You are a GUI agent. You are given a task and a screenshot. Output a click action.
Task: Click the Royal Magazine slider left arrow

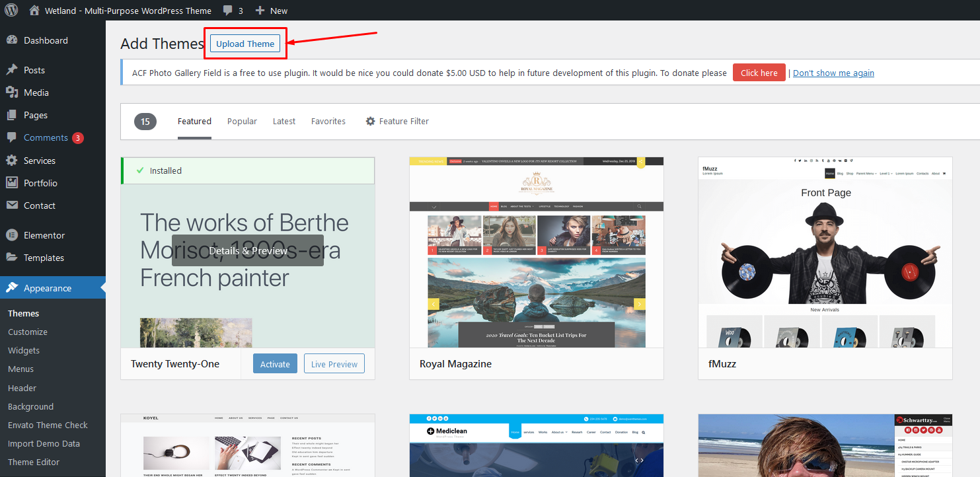pyautogui.click(x=434, y=304)
